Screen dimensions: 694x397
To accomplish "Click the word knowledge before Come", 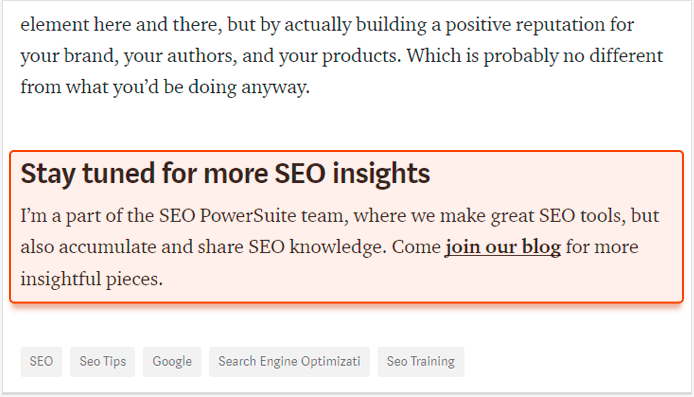I will [x=338, y=247].
